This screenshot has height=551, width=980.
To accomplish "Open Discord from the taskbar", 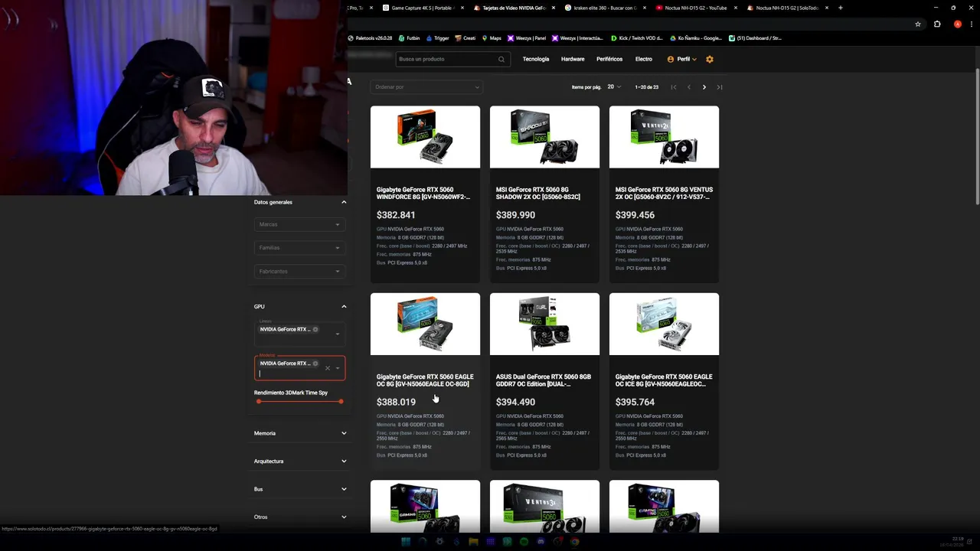I will pos(541,542).
